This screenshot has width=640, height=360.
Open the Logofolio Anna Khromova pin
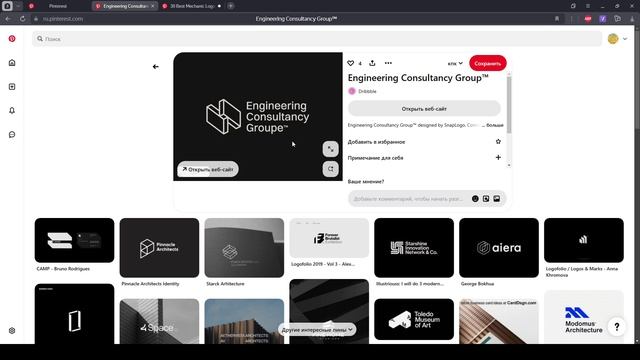tap(584, 240)
